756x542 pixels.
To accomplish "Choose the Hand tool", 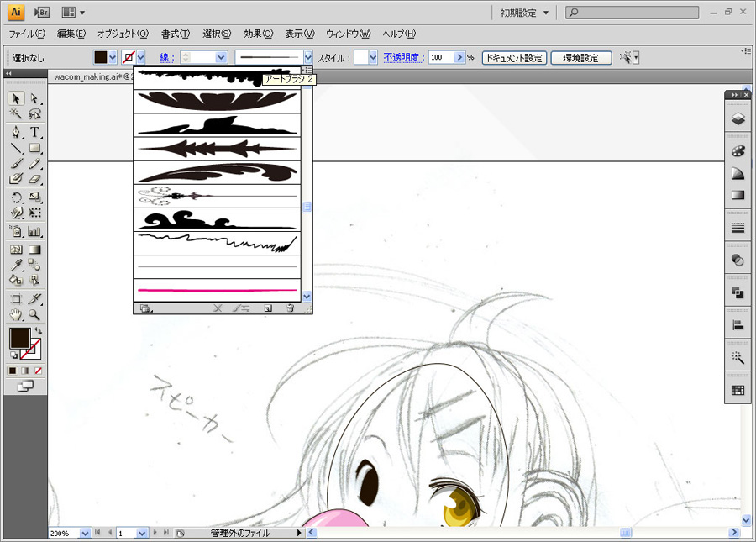I will (x=16, y=315).
